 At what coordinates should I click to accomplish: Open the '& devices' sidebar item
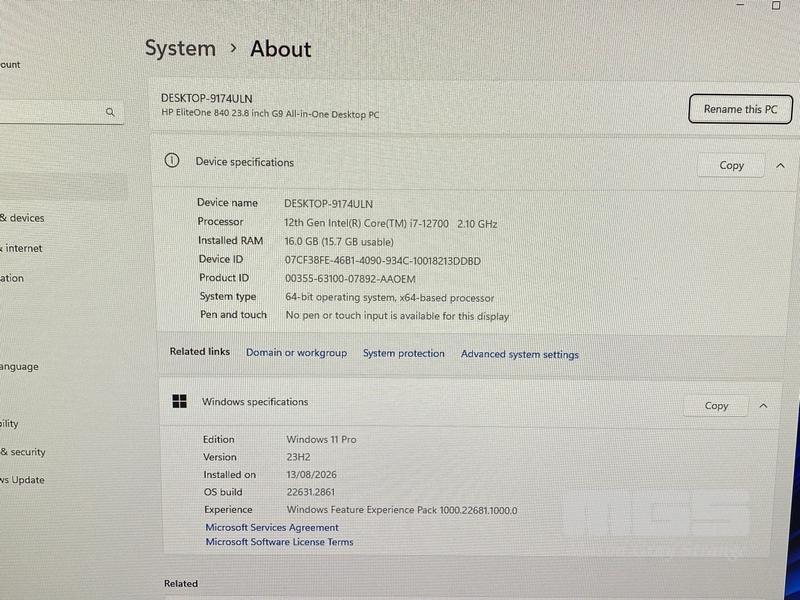pyautogui.click(x=22, y=218)
